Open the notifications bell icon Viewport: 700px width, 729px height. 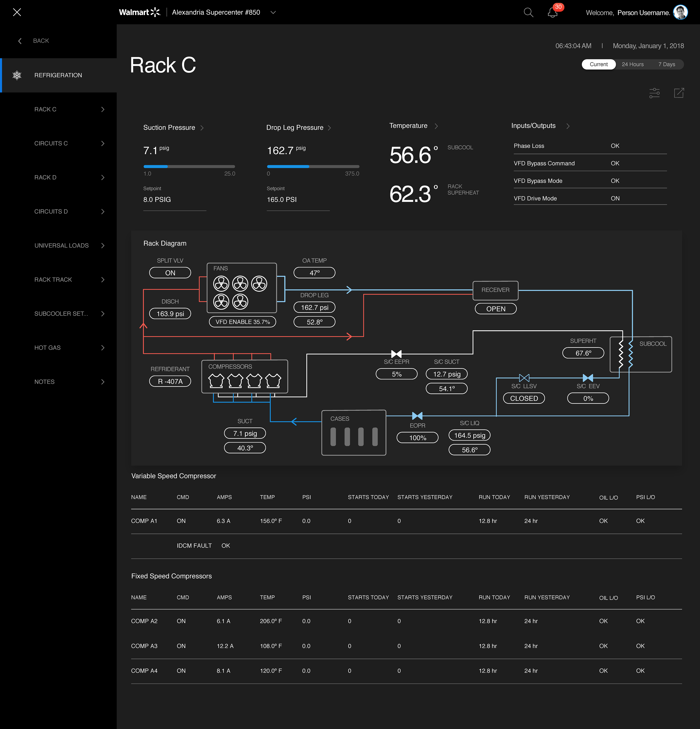pyautogui.click(x=553, y=13)
